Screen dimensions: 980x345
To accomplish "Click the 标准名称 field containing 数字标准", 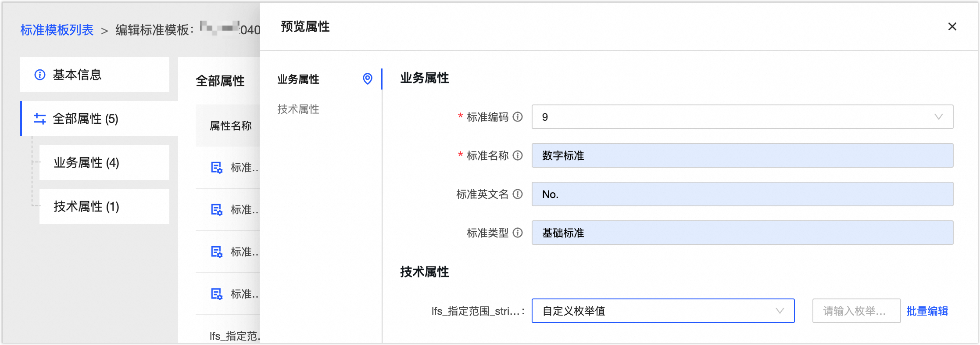I will 742,155.
